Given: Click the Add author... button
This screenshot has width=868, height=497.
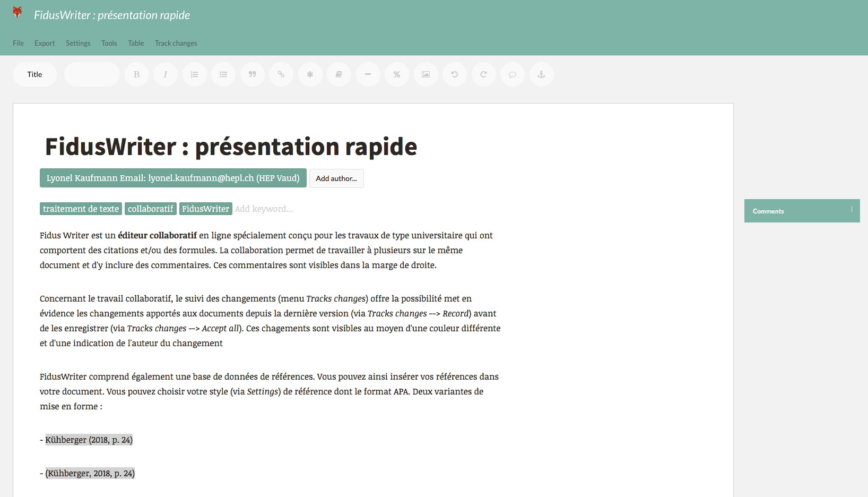Looking at the screenshot, I should point(336,178).
